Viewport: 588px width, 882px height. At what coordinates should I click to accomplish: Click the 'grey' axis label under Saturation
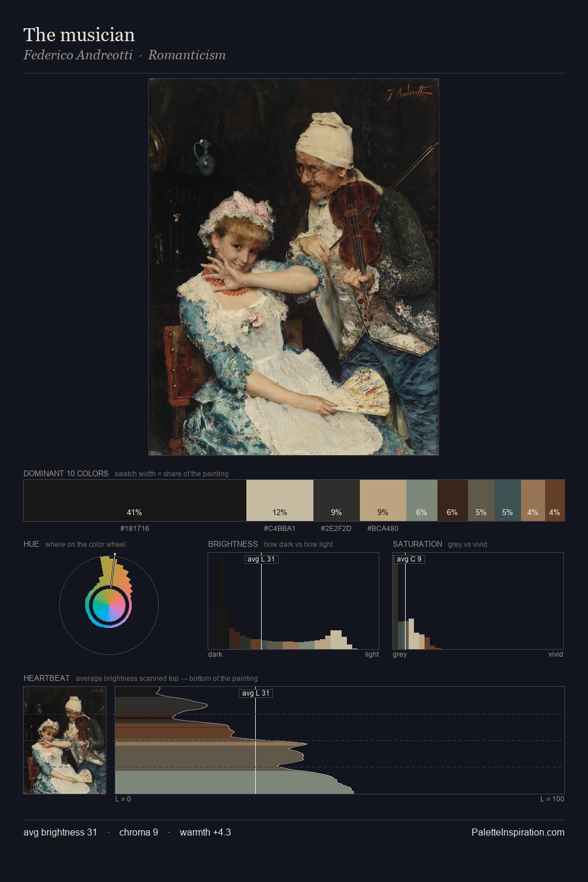click(400, 654)
